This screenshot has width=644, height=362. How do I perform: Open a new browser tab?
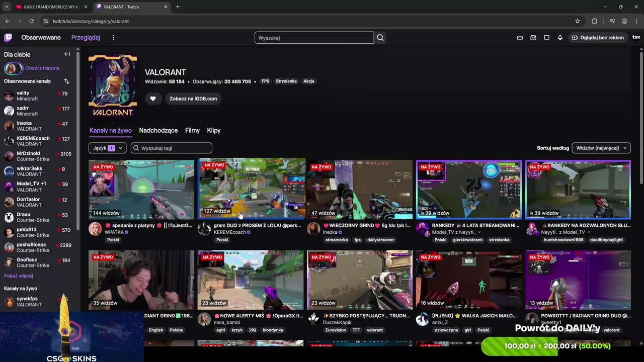click(x=178, y=7)
